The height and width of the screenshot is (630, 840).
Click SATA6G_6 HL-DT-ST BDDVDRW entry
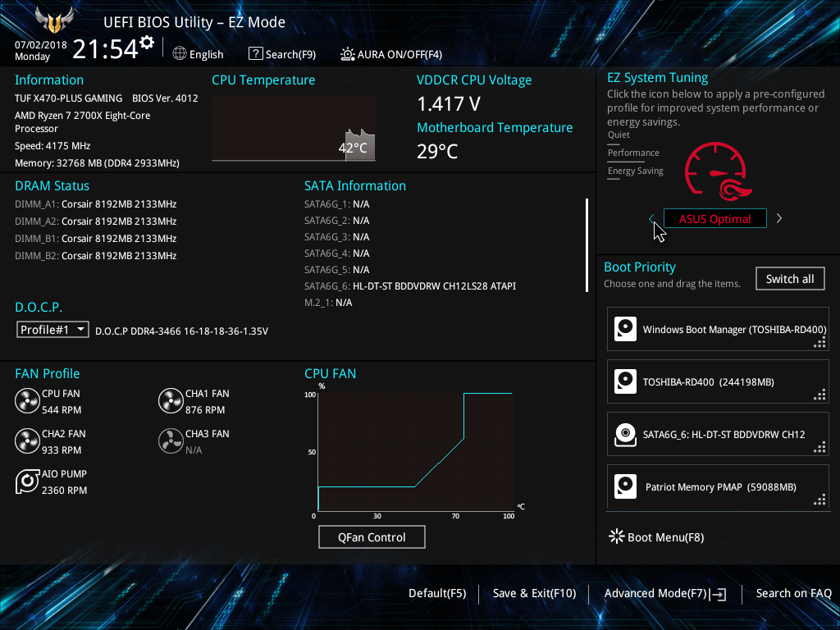click(x=410, y=286)
